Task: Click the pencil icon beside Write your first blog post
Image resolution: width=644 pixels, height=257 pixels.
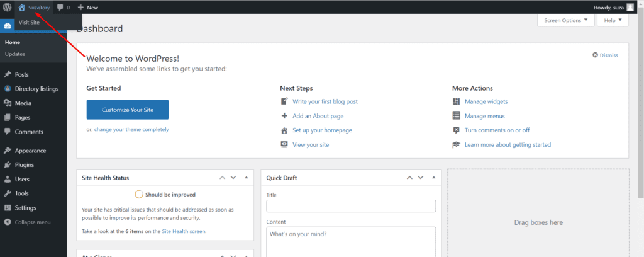Action: click(284, 101)
